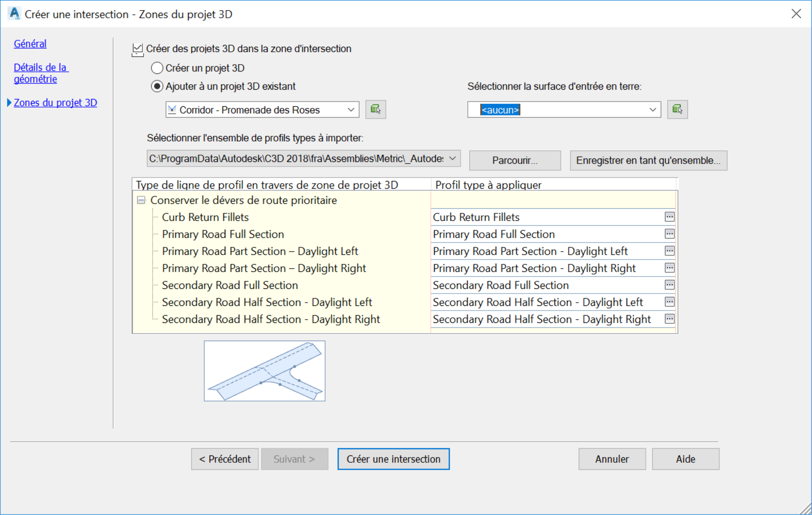The height and width of the screenshot is (515, 812).
Task: Open the assembly set file path dropdown
Action: tap(453, 159)
